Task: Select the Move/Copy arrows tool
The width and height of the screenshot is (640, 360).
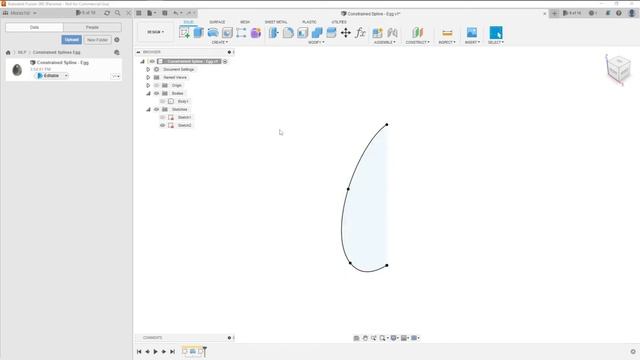Action: pyautogui.click(x=346, y=33)
